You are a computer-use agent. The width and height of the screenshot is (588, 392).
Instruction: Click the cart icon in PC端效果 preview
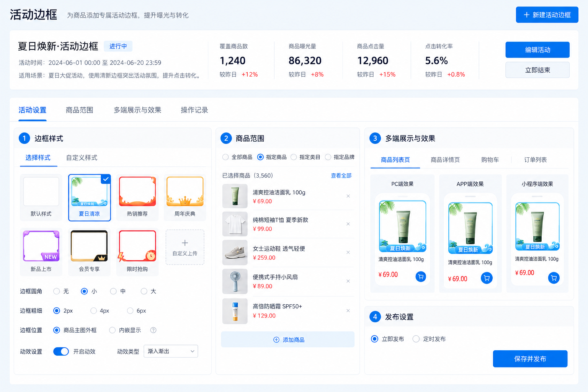coord(421,276)
